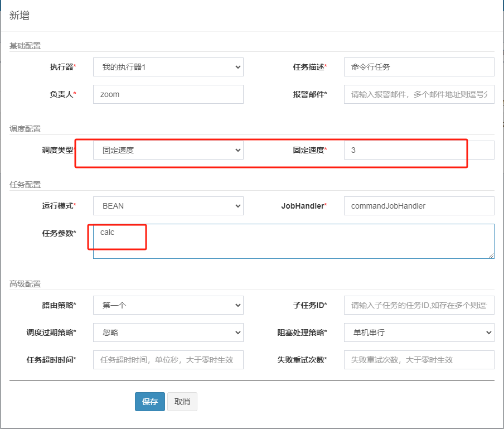Open the 路由策略 dropdown showing 第一个
This screenshot has height=429, width=504.
click(x=167, y=305)
